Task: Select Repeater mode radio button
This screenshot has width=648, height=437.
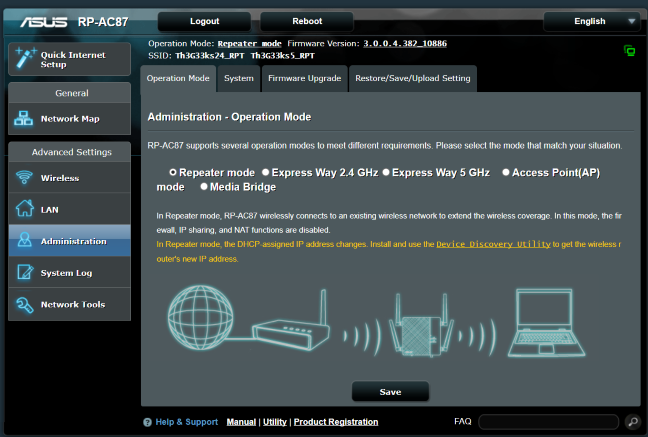Action: [x=173, y=172]
